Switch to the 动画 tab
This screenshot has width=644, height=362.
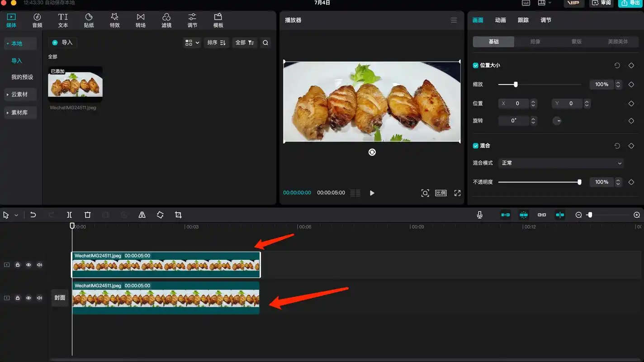(500, 20)
